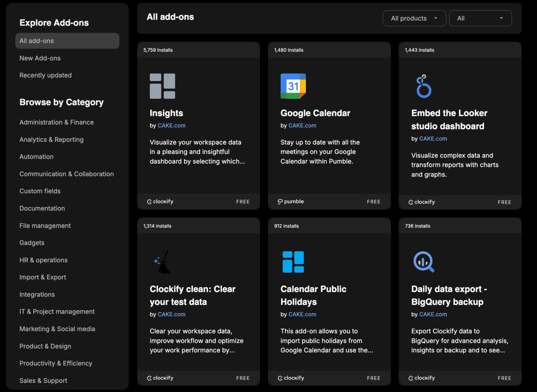Click the 1,443 installs label

[419, 50]
